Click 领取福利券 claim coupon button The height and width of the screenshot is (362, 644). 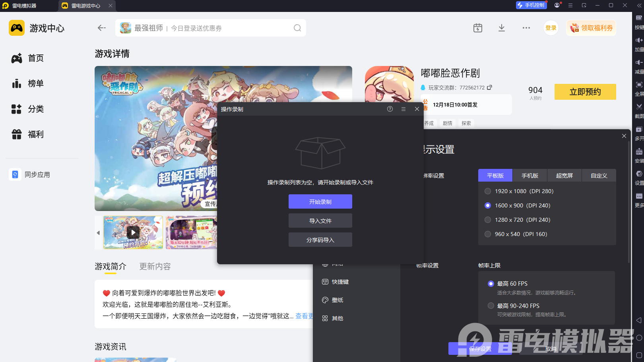591,28
